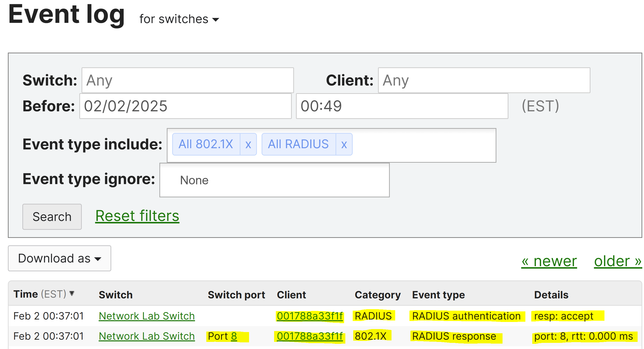The width and height of the screenshot is (644, 349).
Task: Click 'resp: accept' details text
Action: [x=563, y=316]
